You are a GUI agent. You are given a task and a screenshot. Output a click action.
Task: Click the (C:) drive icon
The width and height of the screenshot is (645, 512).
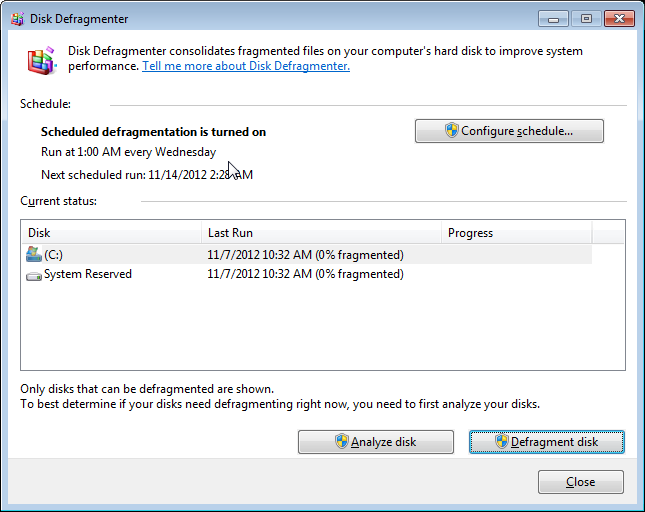(x=34, y=255)
